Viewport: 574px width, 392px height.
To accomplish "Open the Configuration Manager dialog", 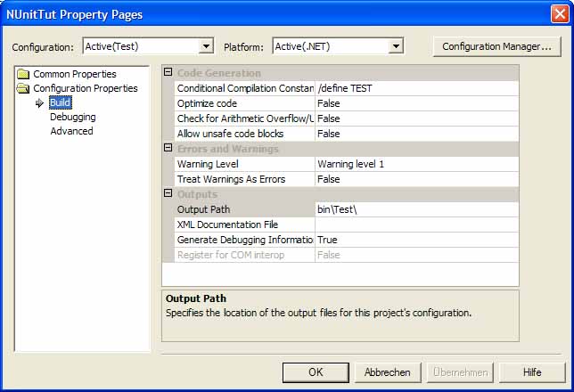I will tap(496, 46).
